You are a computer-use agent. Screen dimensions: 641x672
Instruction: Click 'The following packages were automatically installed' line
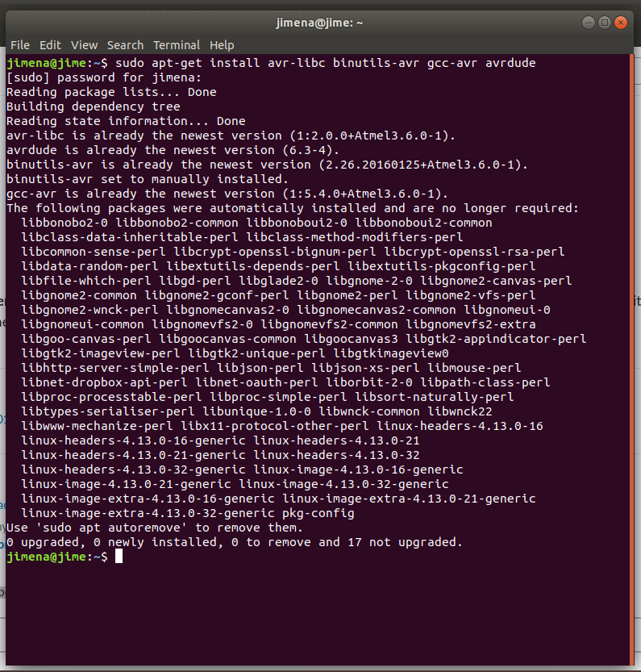pyautogui.click(x=293, y=209)
